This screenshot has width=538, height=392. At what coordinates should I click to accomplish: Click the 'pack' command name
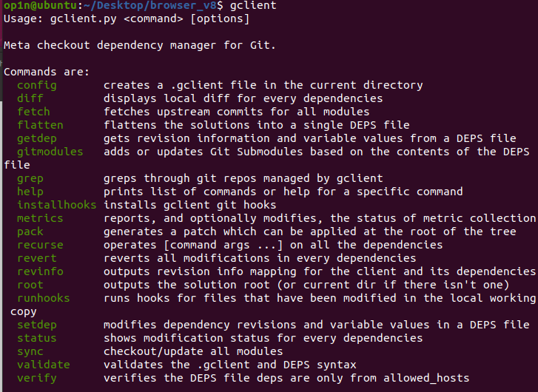[x=30, y=232]
